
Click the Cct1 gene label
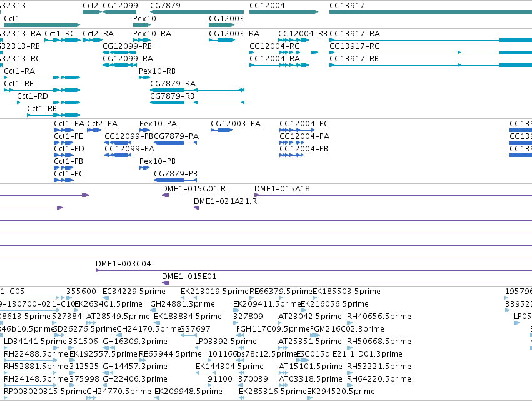tap(11, 18)
